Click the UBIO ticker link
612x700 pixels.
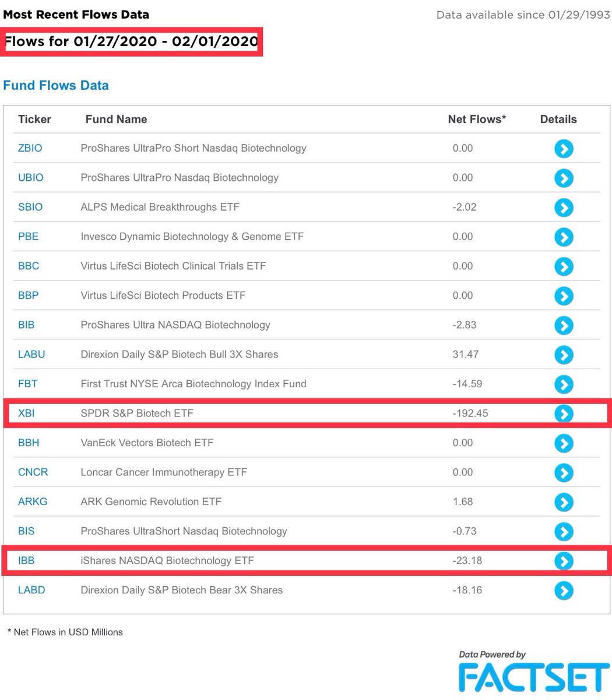(x=31, y=177)
